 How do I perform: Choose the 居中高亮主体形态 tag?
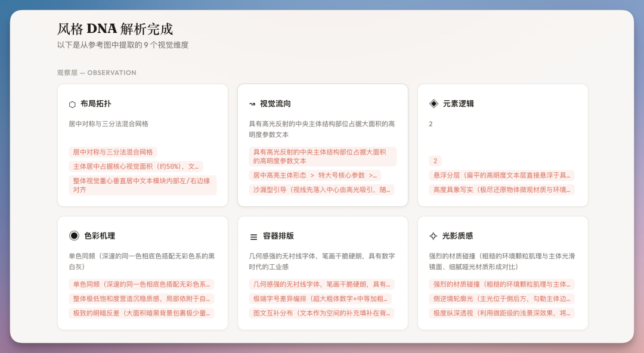315,175
